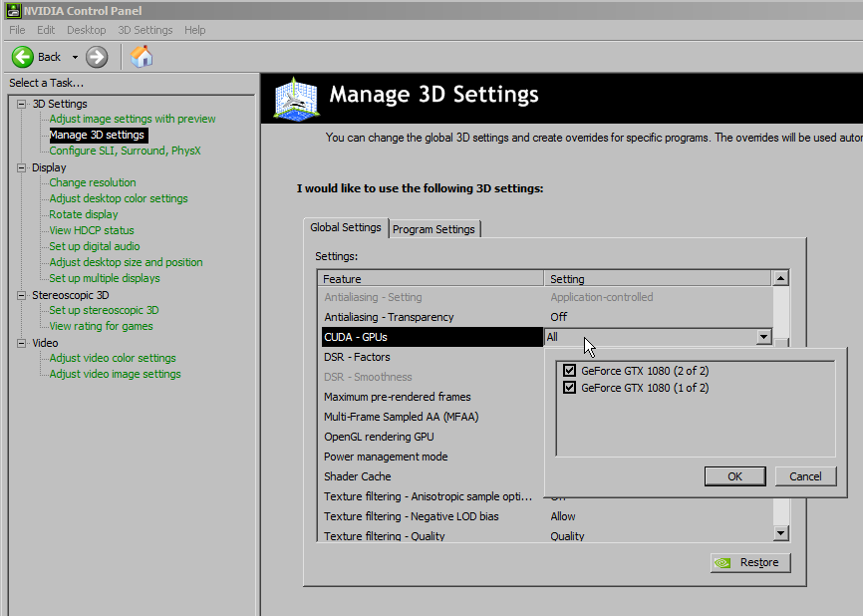Screen dimensions: 863x616
Task: Uncheck GeForce GTX 1080 (2 of 2)
Action: [x=571, y=370]
